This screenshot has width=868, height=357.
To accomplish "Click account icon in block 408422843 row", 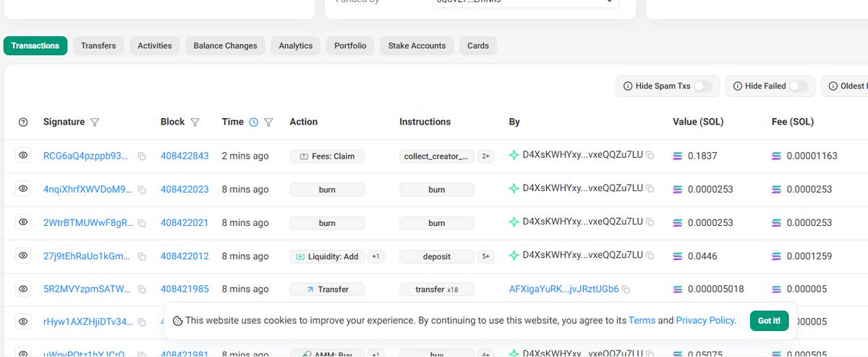I will click(x=514, y=155).
